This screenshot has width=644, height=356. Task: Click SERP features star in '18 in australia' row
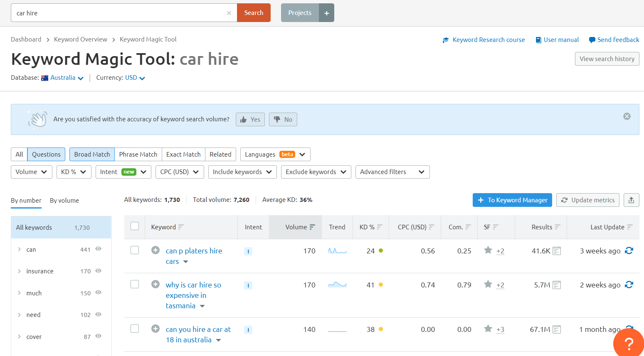tap(488, 329)
